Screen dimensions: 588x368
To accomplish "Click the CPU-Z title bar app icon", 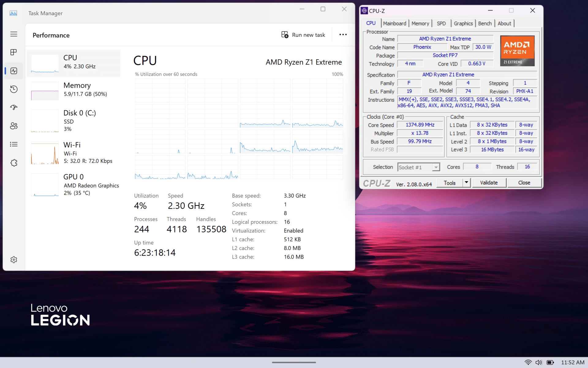I will pos(364,11).
